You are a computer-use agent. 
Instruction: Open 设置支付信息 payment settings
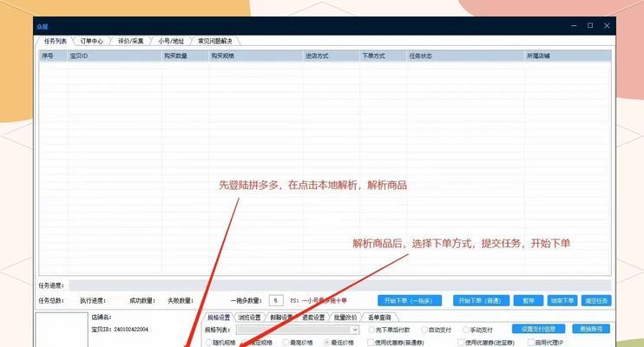pyautogui.click(x=538, y=329)
